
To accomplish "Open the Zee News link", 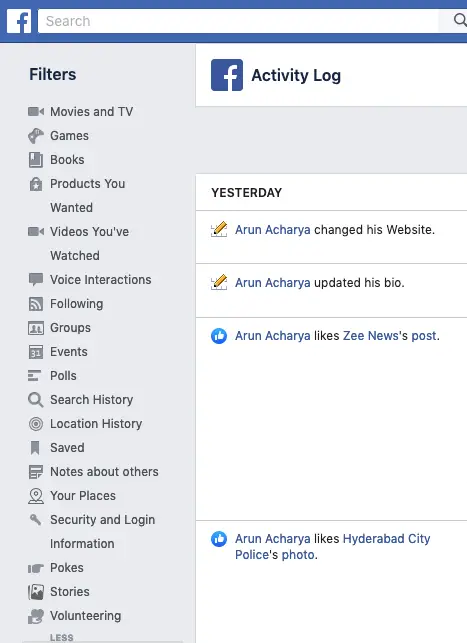I will pos(371,336).
